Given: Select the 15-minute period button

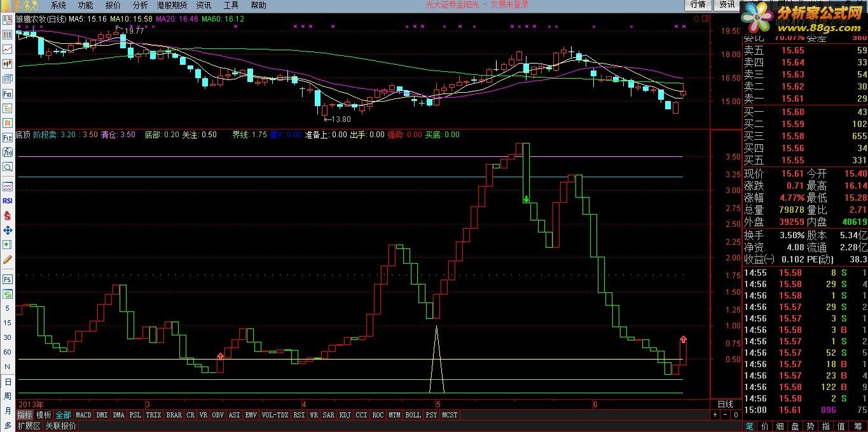Looking at the screenshot, I should [8, 323].
